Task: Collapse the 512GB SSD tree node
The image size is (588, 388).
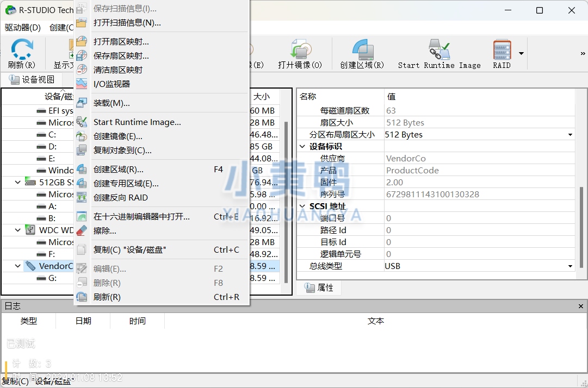Action: (x=17, y=183)
